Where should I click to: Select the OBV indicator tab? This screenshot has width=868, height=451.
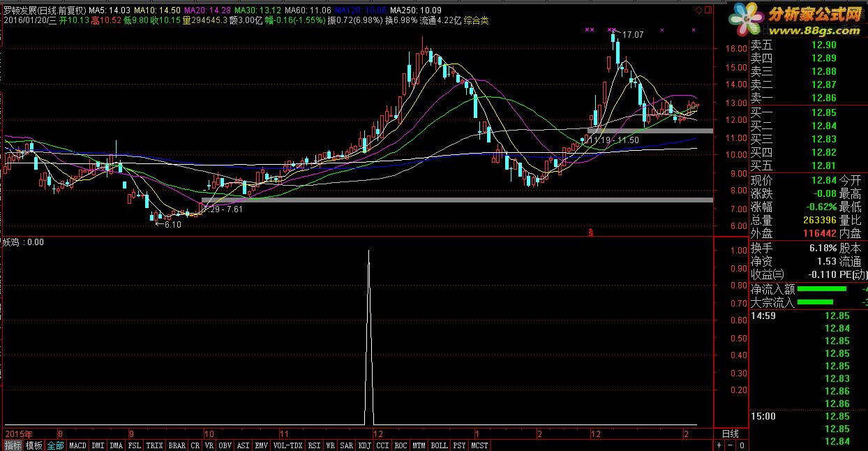coord(225,445)
